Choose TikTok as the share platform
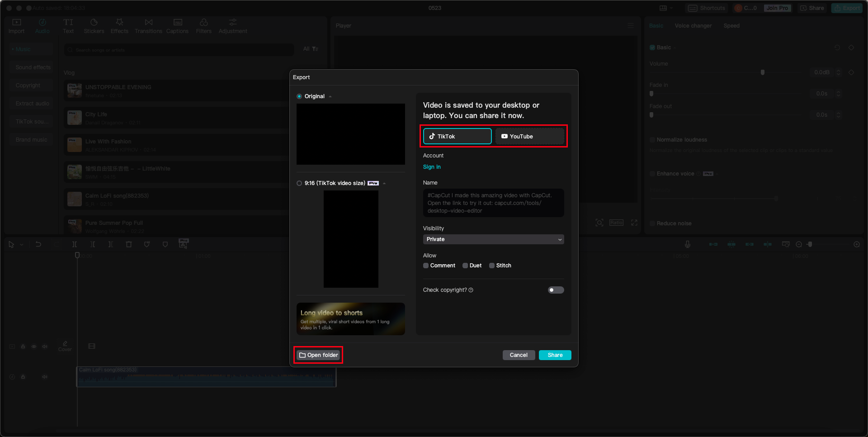868x437 pixels. pyautogui.click(x=457, y=136)
